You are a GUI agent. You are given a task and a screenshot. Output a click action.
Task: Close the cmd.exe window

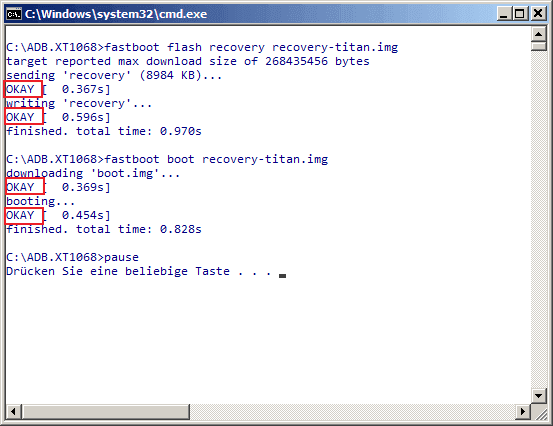(538, 14)
